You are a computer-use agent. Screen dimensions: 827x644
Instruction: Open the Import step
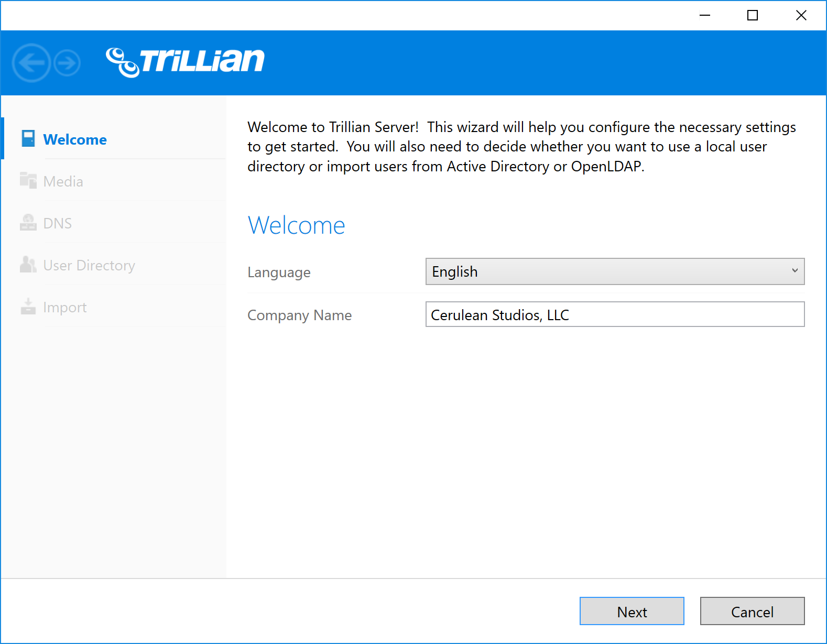[x=65, y=307]
